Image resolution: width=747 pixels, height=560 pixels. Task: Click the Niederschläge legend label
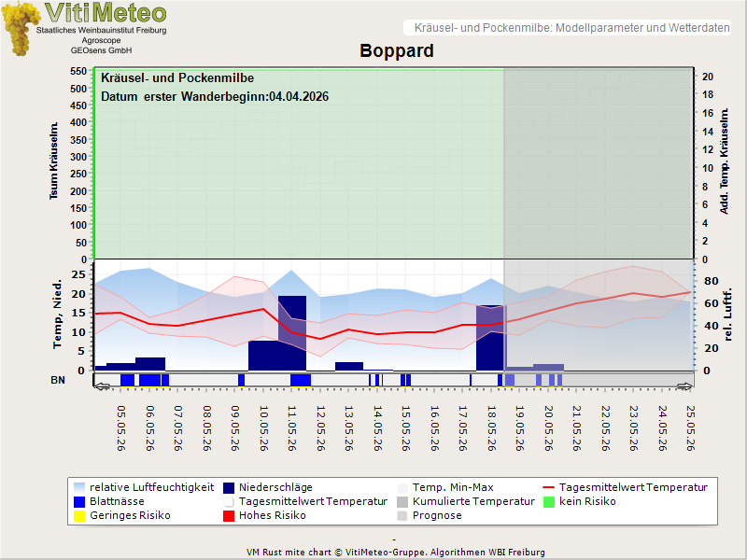pos(275,487)
